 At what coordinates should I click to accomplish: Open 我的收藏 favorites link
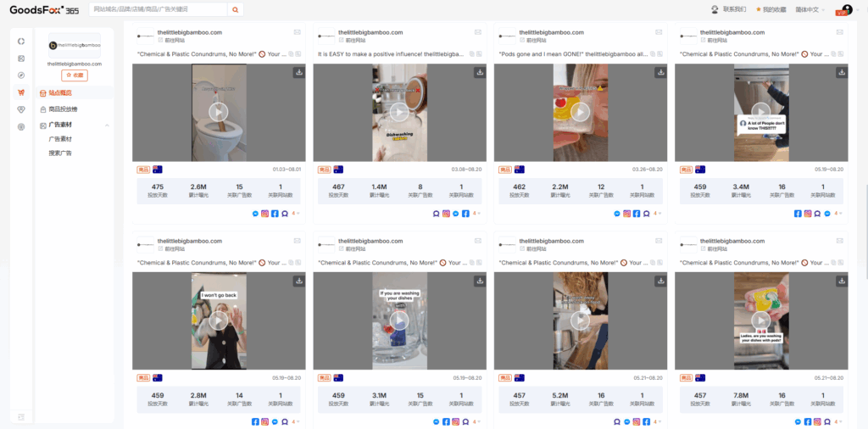[773, 9]
